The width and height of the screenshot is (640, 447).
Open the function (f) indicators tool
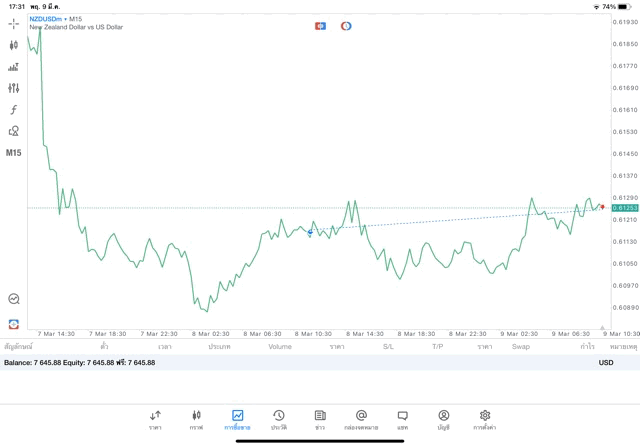pos(13,110)
